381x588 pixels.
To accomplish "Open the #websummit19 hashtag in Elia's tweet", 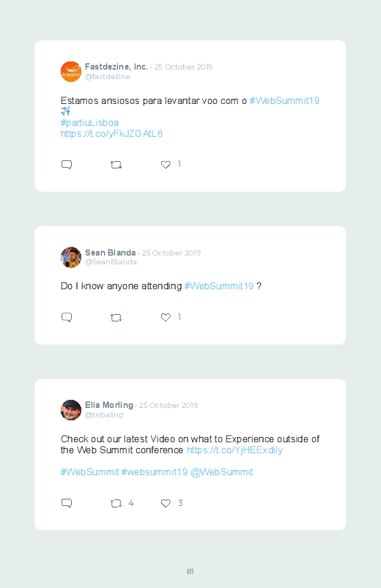I will [x=155, y=472].
